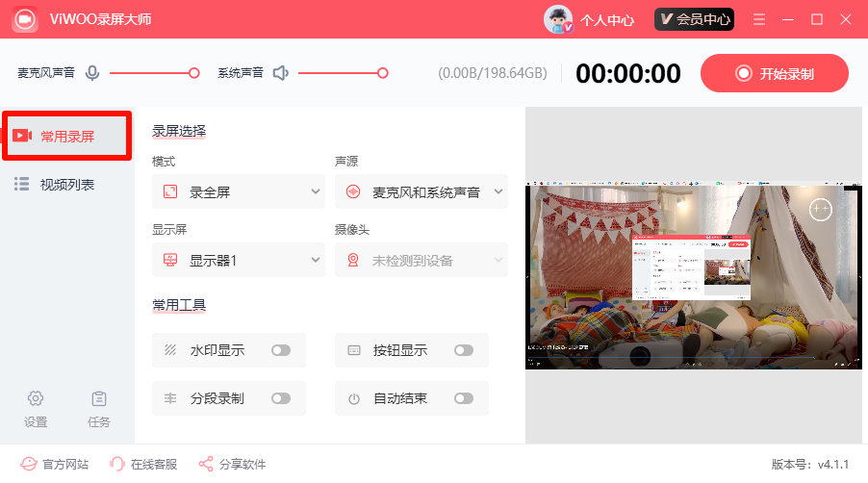Click the 按钮显示 keyboard icon
Image resolution: width=868 pixels, height=483 pixels.
pyautogui.click(x=354, y=350)
